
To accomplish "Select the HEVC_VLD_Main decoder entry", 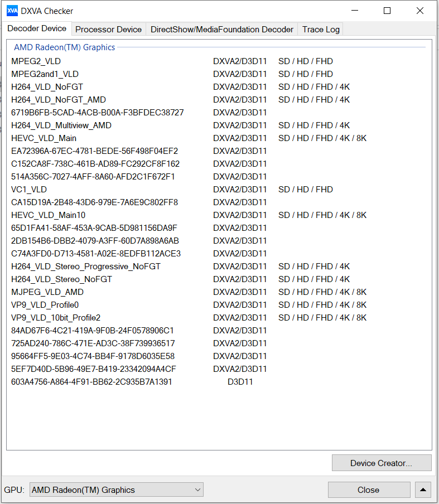I will [44, 138].
